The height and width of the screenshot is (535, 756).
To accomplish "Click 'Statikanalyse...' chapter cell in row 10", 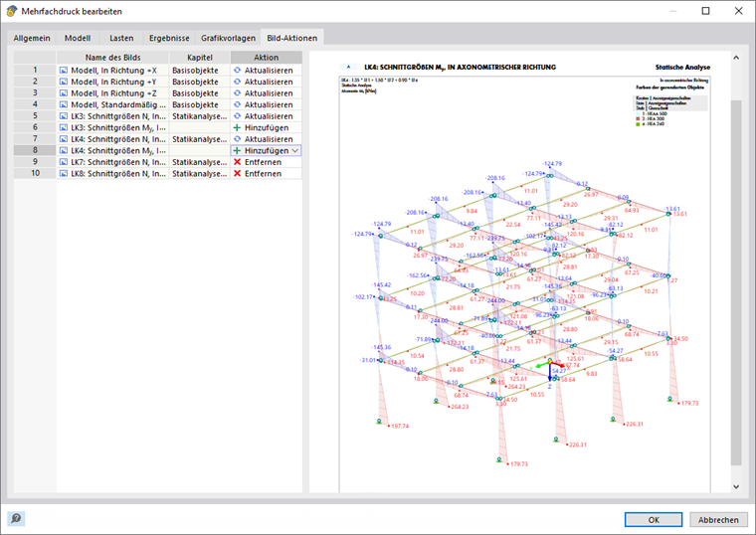I will [x=200, y=173].
